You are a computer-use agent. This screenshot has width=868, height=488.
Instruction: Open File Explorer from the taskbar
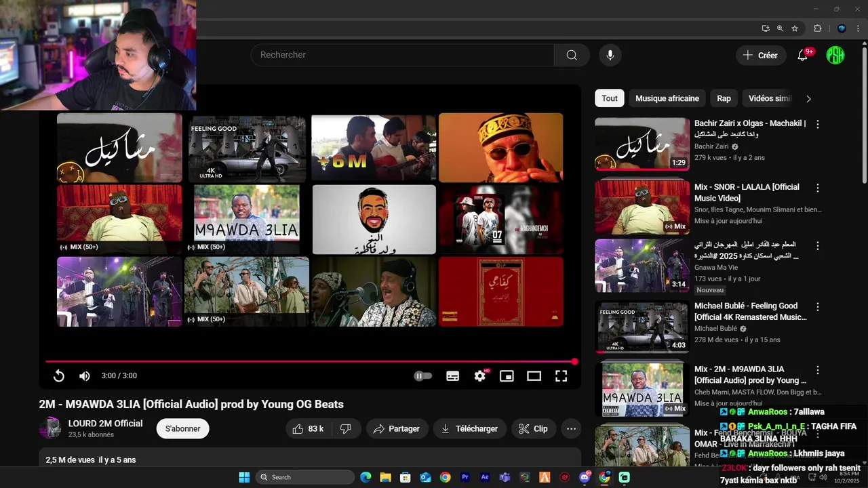coord(385,477)
